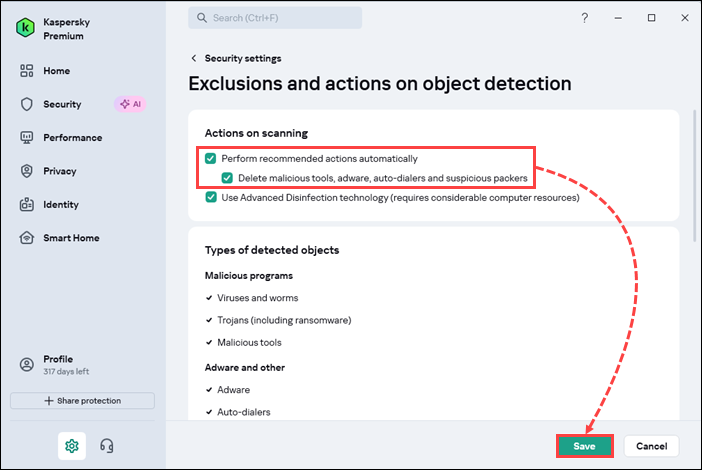Open support via the headset icon

(107, 446)
